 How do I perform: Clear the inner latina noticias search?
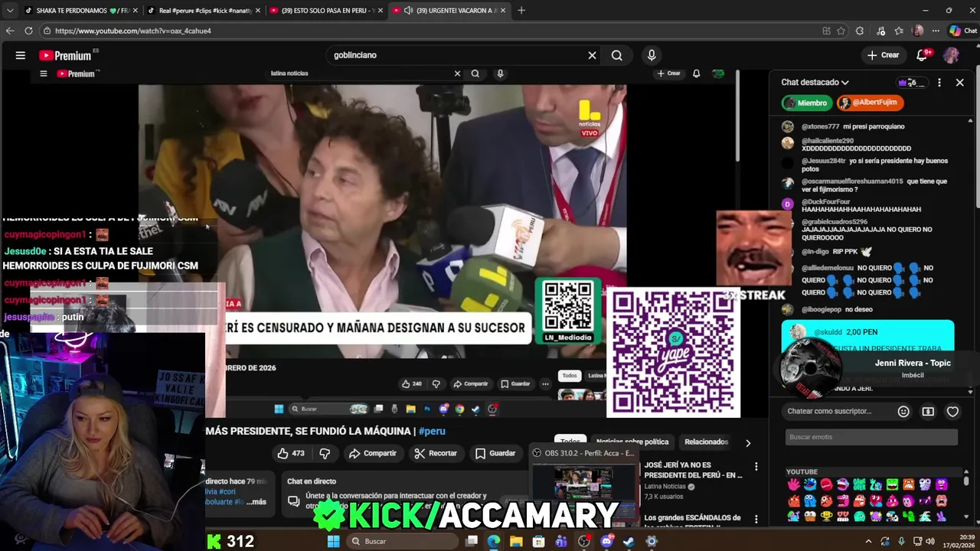457,73
